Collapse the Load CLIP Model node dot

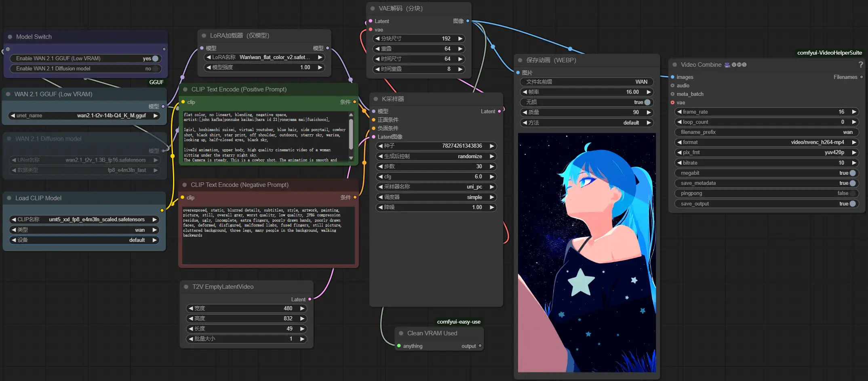click(x=9, y=198)
